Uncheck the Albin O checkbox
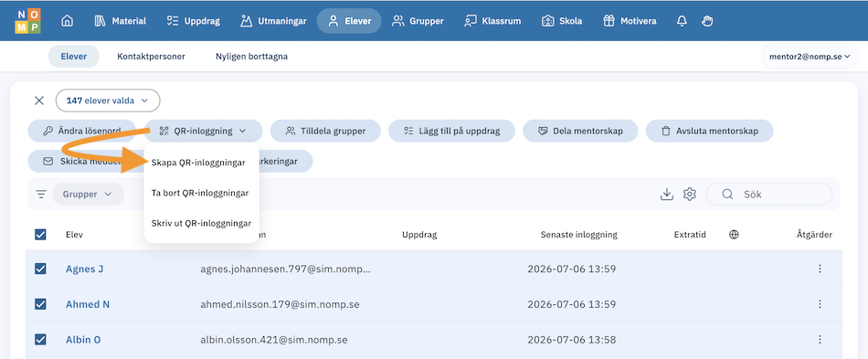This screenshot has width=868, height=359. (40, 340)
